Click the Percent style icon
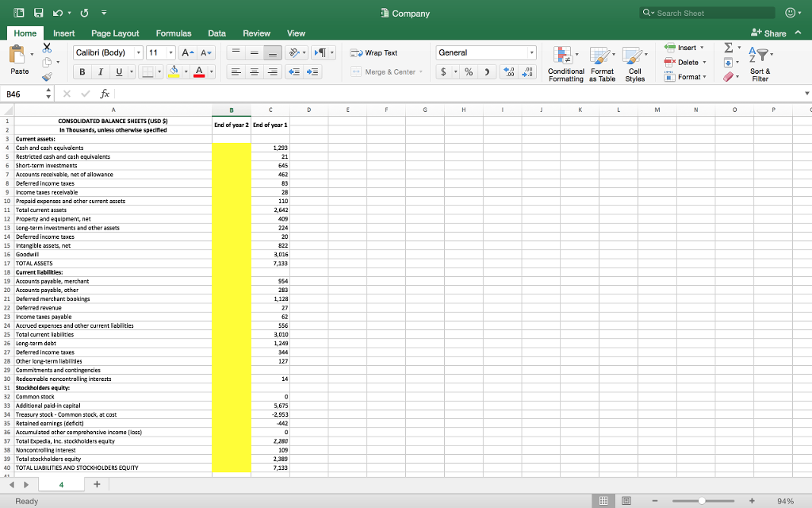The image size is (812, 508). coord(469,71)
